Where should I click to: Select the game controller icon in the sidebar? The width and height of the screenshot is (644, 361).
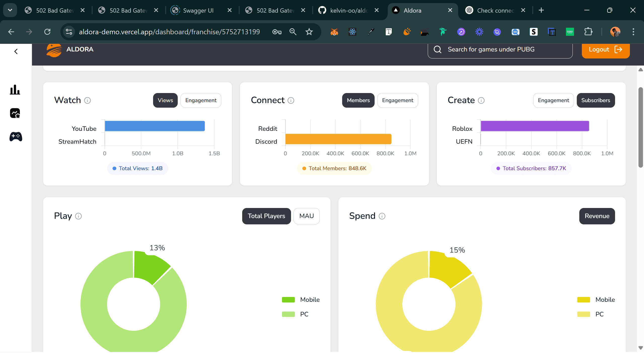(x=15, y=137)
